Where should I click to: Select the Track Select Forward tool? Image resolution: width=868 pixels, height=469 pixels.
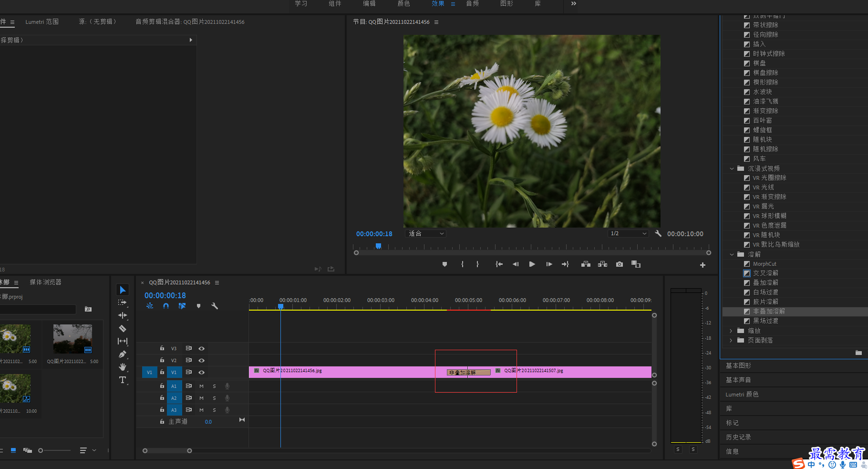[123, 302]
